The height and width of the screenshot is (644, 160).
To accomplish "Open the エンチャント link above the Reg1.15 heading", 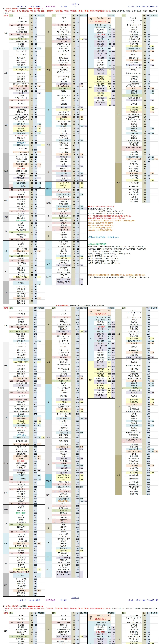I will click(x=75, y=5).
